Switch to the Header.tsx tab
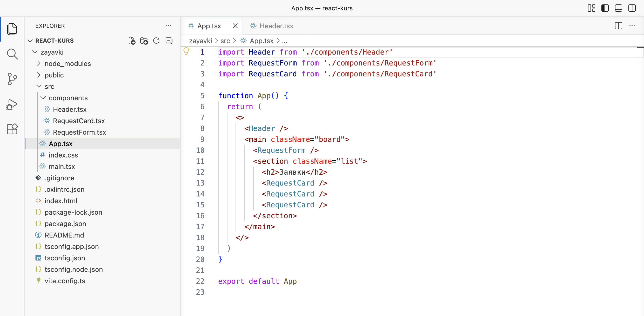The height and width of the screenshot is (316, 644). pos(275,26)
